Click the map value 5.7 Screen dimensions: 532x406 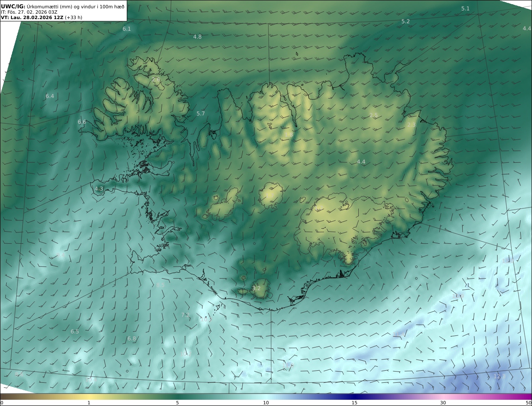tap(201, 114)
